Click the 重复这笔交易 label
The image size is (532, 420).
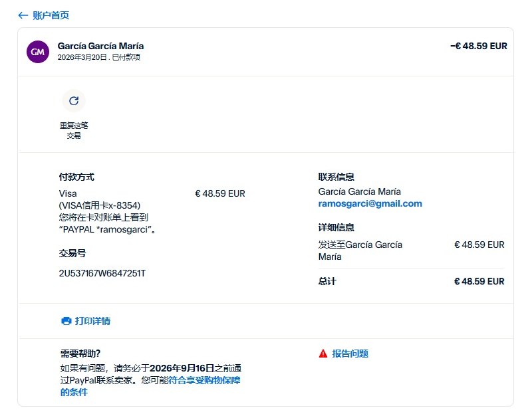74,130
